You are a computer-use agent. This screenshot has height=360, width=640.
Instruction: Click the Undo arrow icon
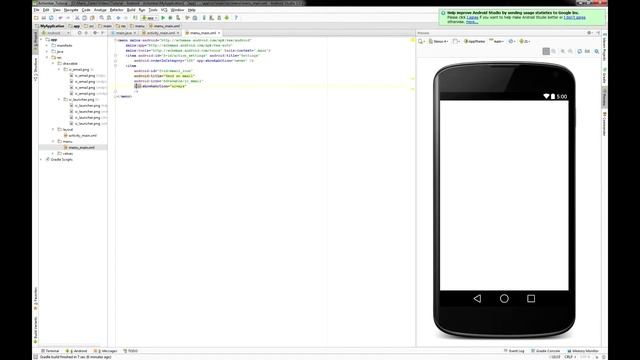(x=60, y=18)
